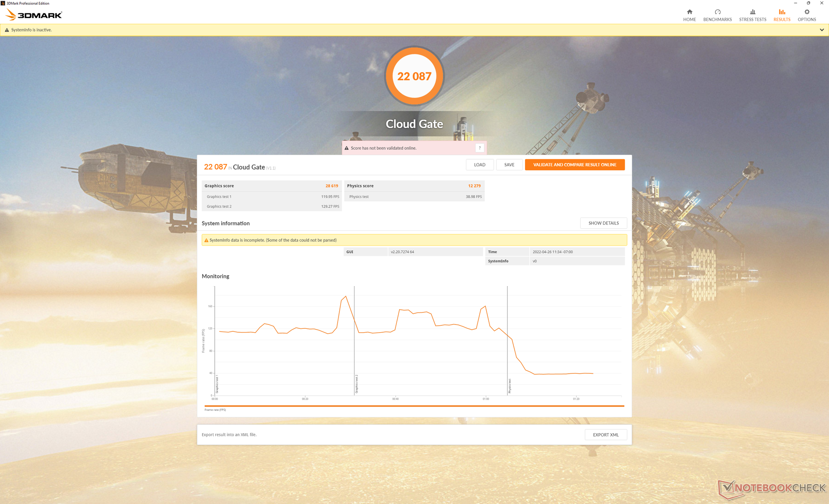Open Benchmarks gauge icon

tap(717, 12)
